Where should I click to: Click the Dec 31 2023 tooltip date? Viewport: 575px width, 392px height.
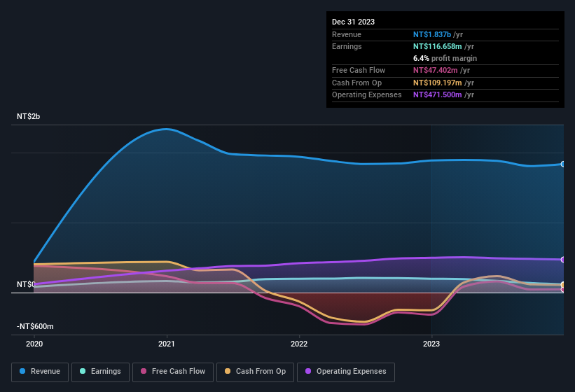(x=353, y=22)
